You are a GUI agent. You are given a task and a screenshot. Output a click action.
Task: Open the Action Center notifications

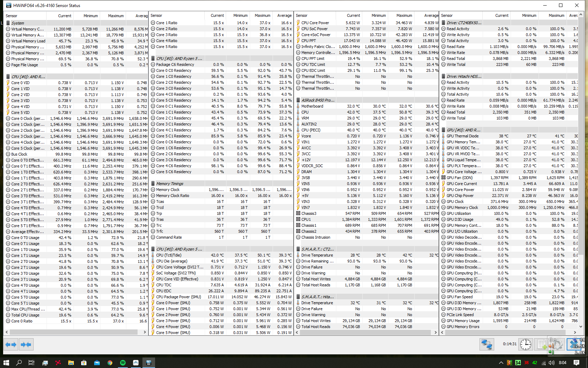click(576, 363)
